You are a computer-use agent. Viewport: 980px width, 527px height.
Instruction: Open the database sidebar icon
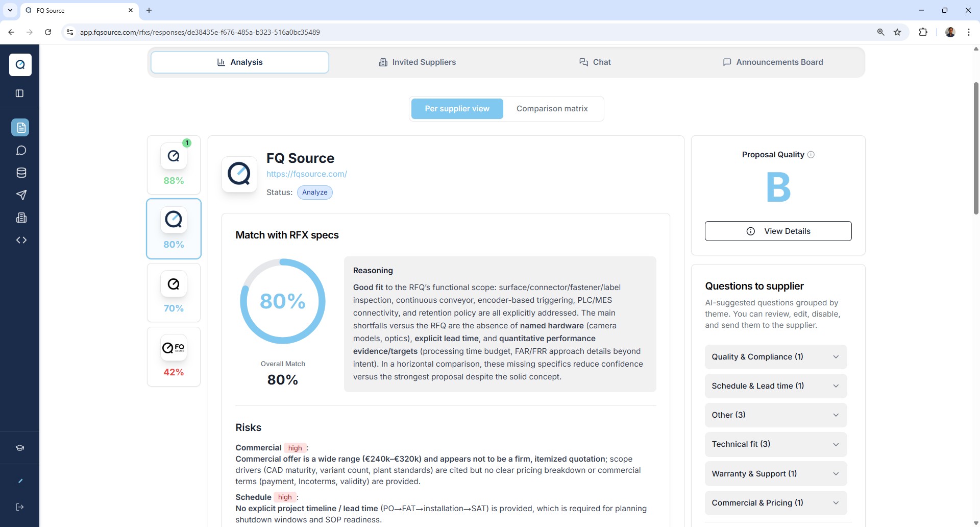21,173
